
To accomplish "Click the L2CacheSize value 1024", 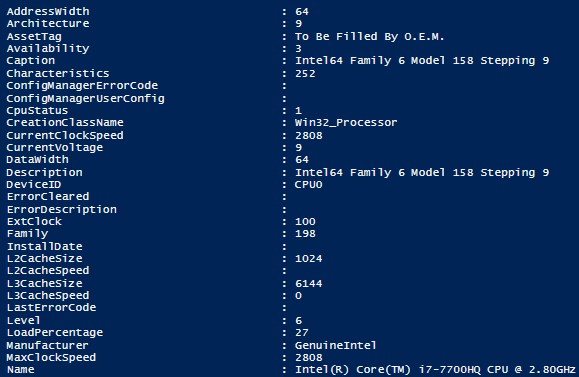I will point(309,258).
